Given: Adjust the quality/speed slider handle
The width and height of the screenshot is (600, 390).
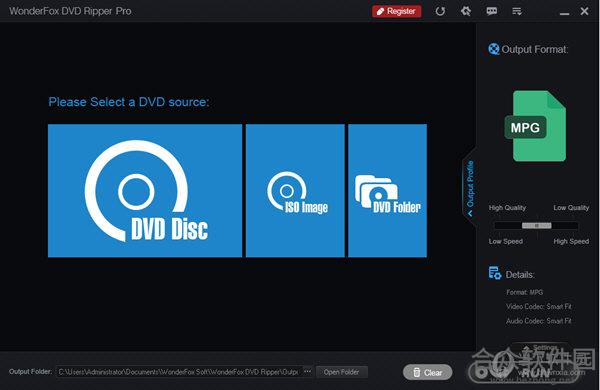Looking at the screenshot, I should (536, 225).
